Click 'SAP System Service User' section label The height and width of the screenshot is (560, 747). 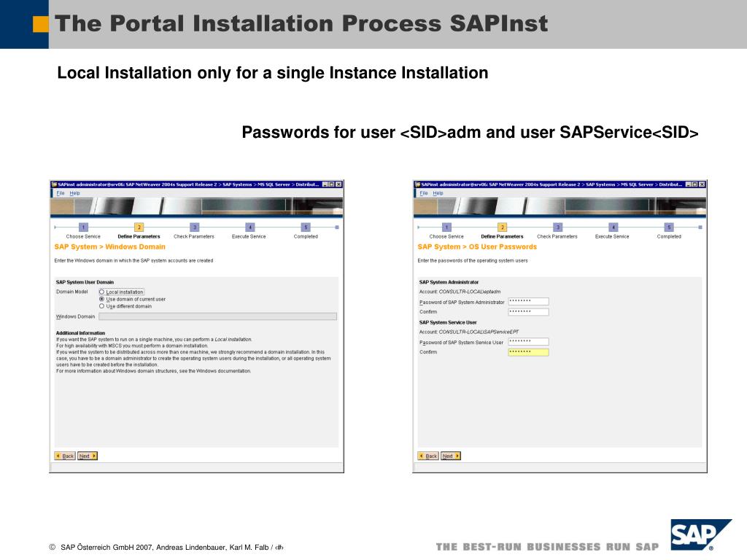coord(448,322)
